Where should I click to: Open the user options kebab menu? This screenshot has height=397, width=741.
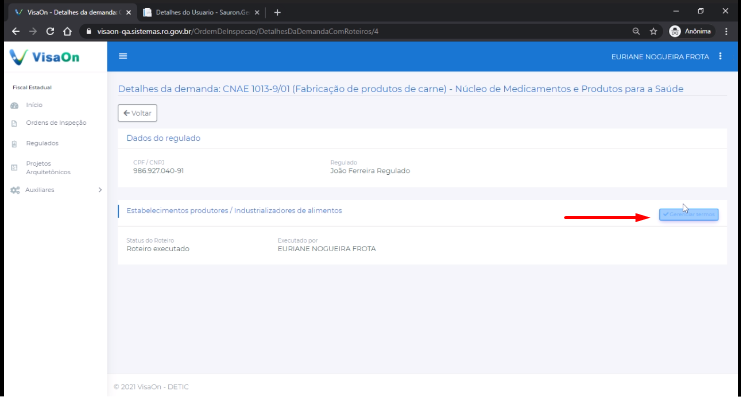pos(720,56)
